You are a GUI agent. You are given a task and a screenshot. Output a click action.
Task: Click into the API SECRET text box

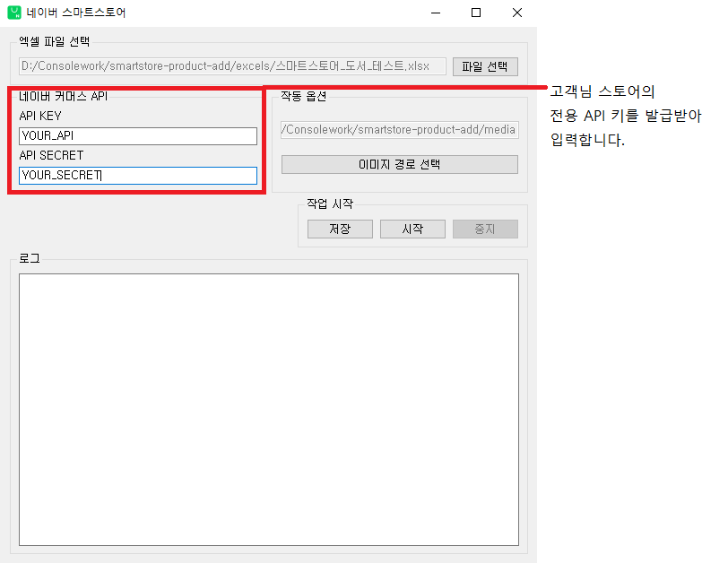(x=137, y=176)
